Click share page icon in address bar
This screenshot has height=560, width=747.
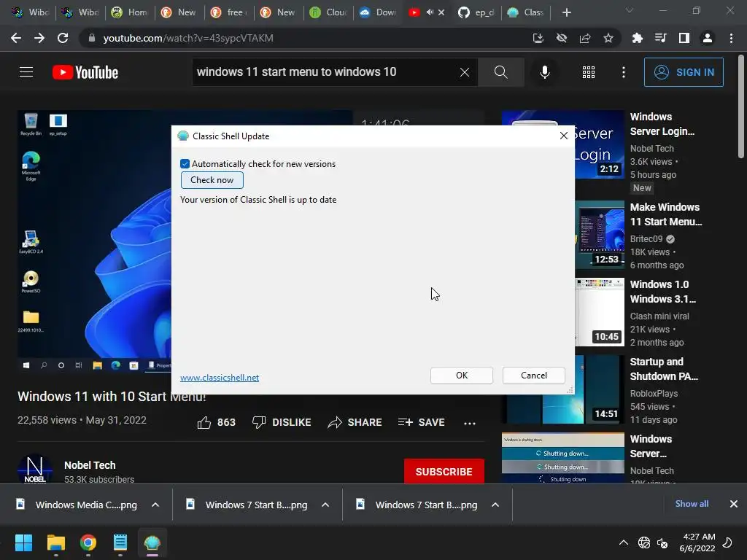[585, 38]
